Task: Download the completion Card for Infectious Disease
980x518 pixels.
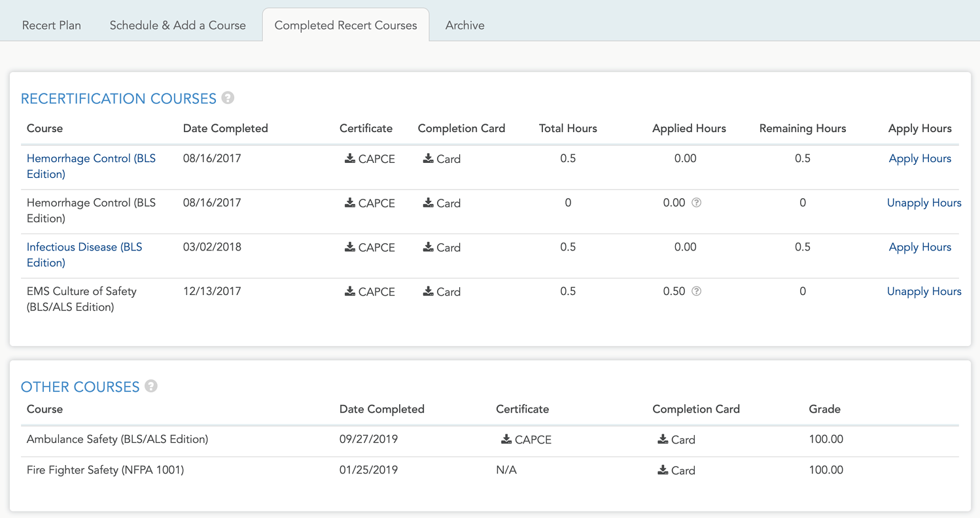Action: click(x=442, y=247)
